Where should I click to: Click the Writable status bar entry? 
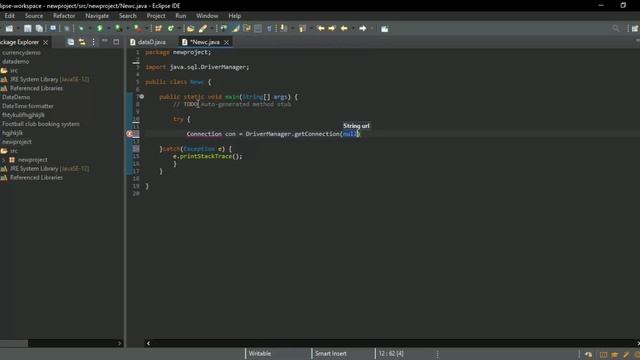[x=260, y=353]
